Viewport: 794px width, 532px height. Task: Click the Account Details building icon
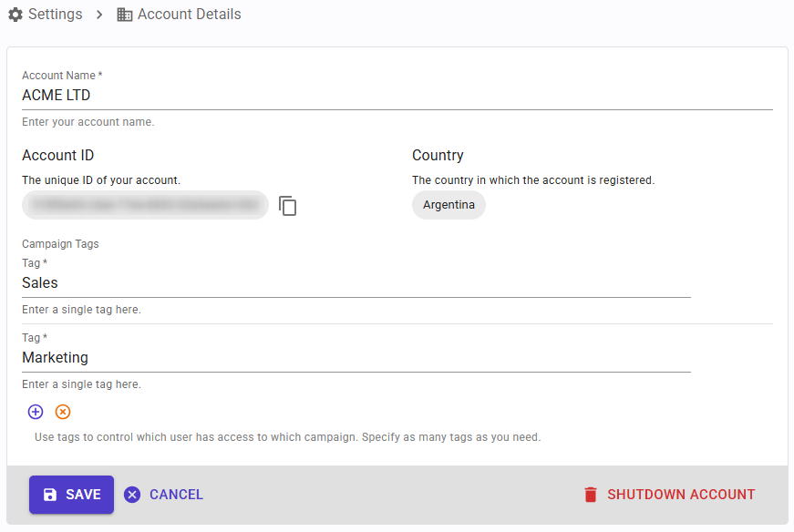point(124,14)
